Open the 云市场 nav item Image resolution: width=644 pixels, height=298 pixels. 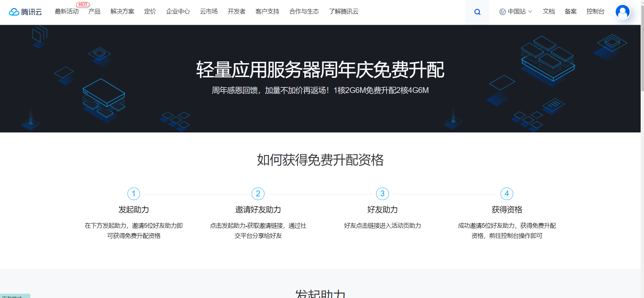[x=208, y=11]
